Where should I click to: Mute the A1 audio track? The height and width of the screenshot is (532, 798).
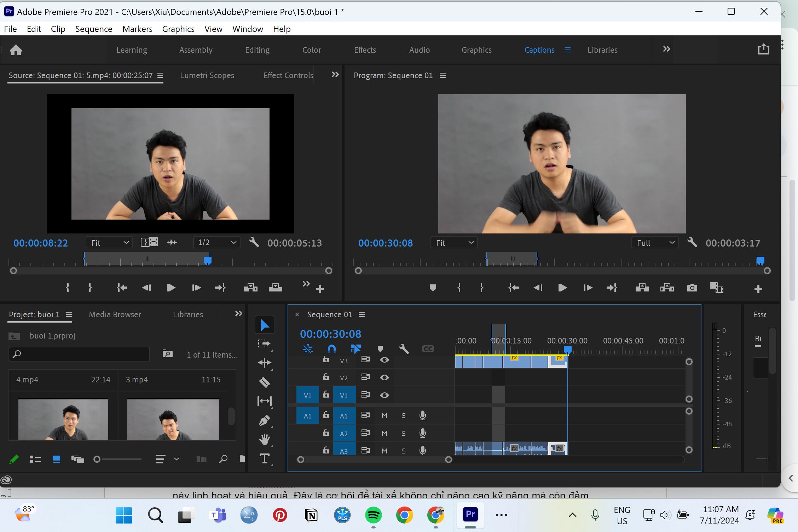[x=384, y=416]
